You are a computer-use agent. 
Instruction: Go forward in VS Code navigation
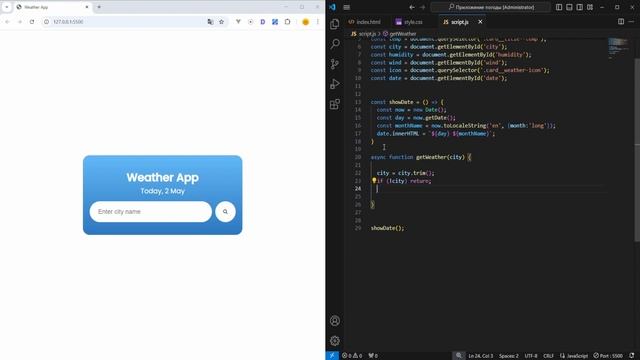422,7
